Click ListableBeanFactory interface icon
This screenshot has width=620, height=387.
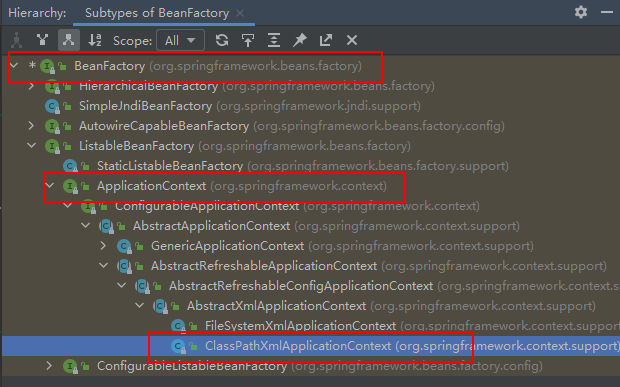pyautogui.click(x=52, y=146)
